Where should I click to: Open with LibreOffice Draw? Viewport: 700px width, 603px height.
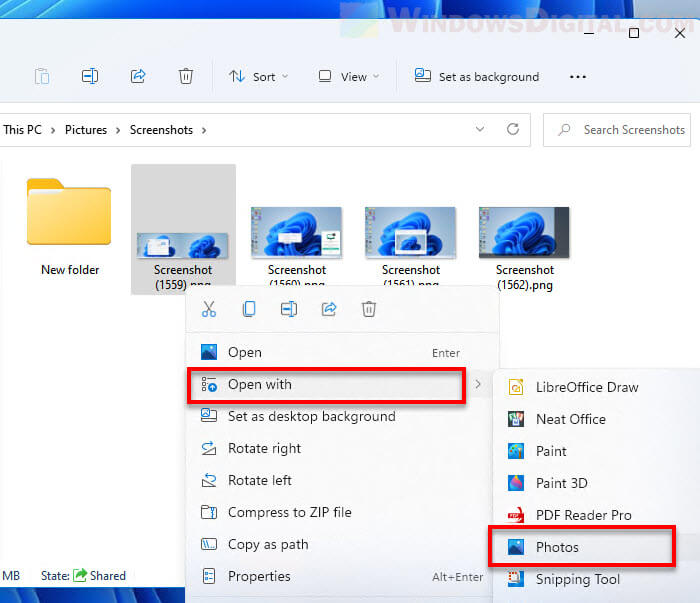[x=596, y=387]
